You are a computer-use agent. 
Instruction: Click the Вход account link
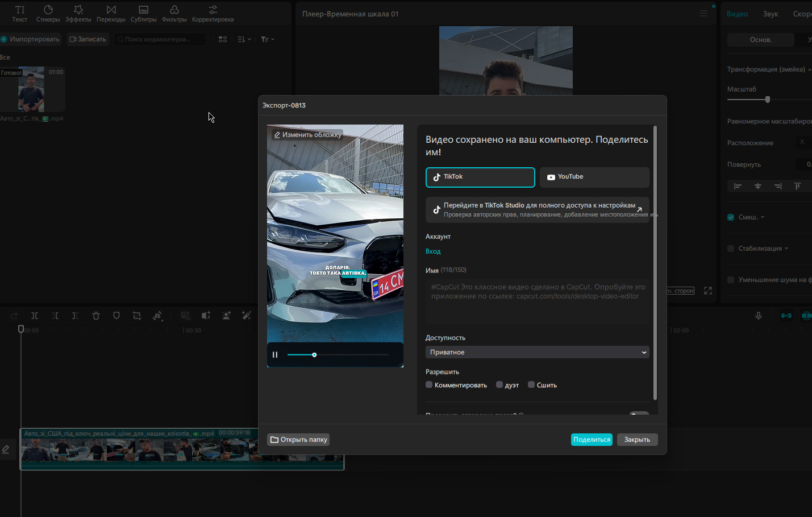(x=433, y=251)
